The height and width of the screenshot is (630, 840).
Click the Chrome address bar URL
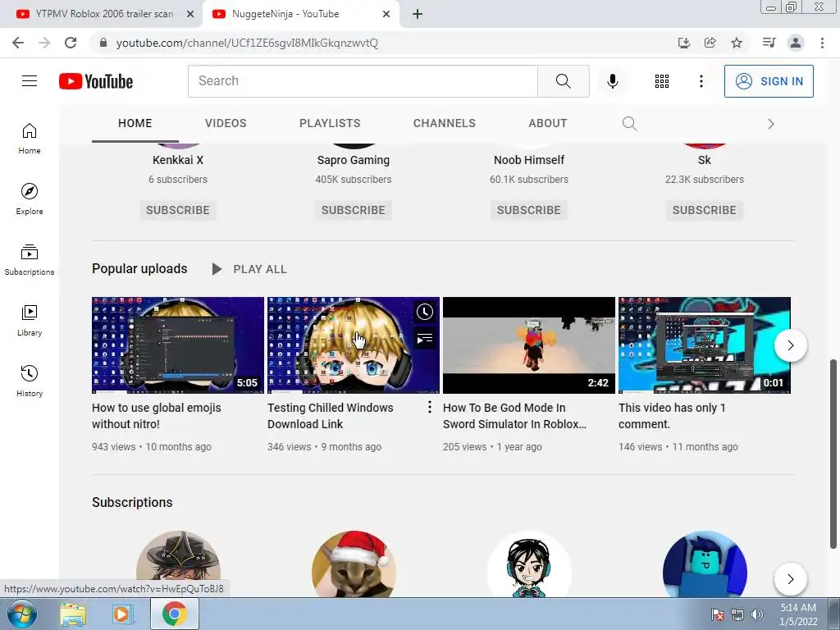pos(247,43)
